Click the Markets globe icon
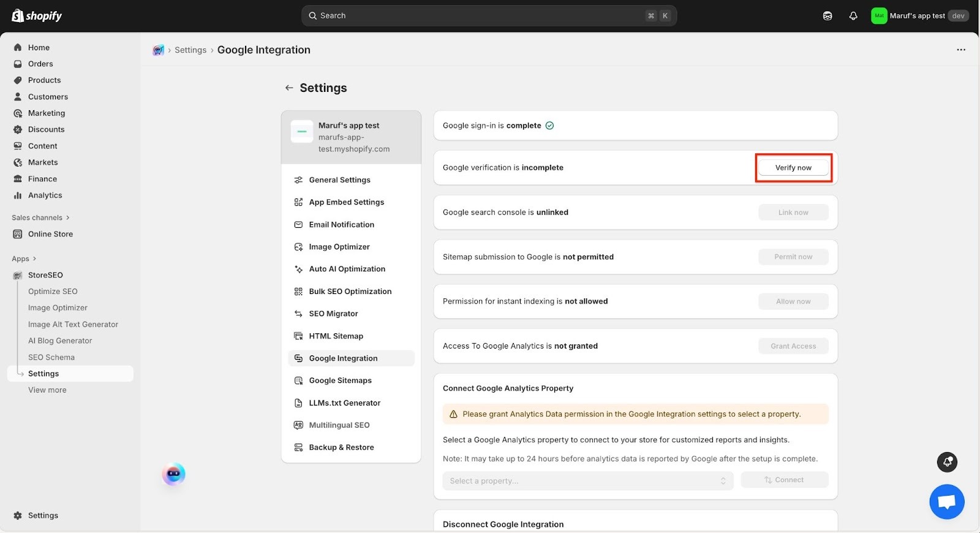 coord(18,162)
